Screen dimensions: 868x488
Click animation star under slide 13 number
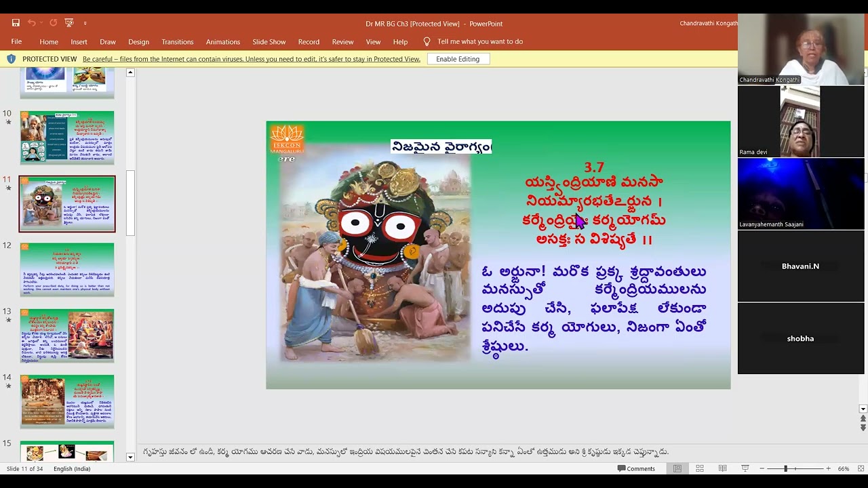[x=8, y=321]
